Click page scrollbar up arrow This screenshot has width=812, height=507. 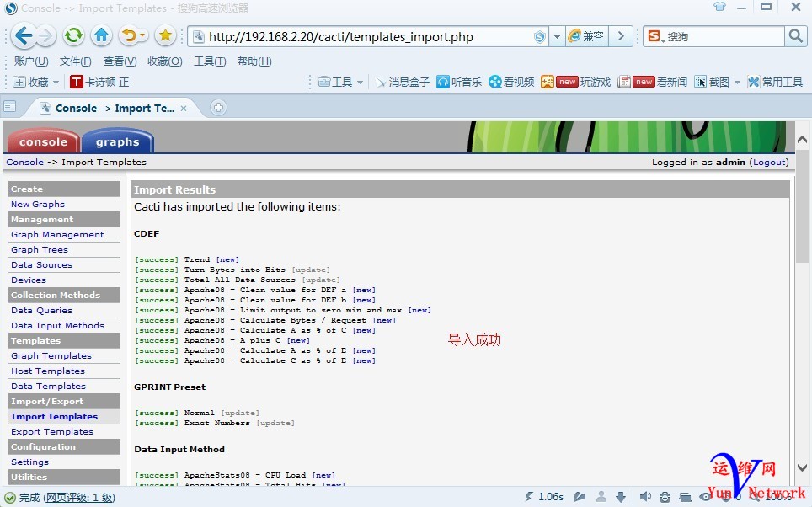[802, 139]
